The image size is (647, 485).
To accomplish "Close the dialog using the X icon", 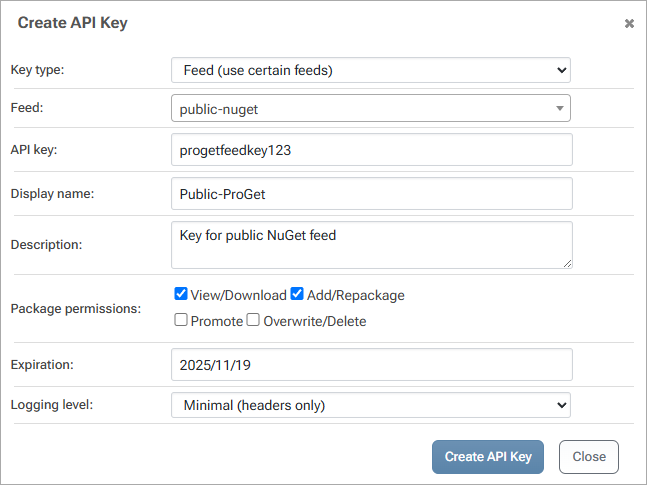I will point(629,23).
